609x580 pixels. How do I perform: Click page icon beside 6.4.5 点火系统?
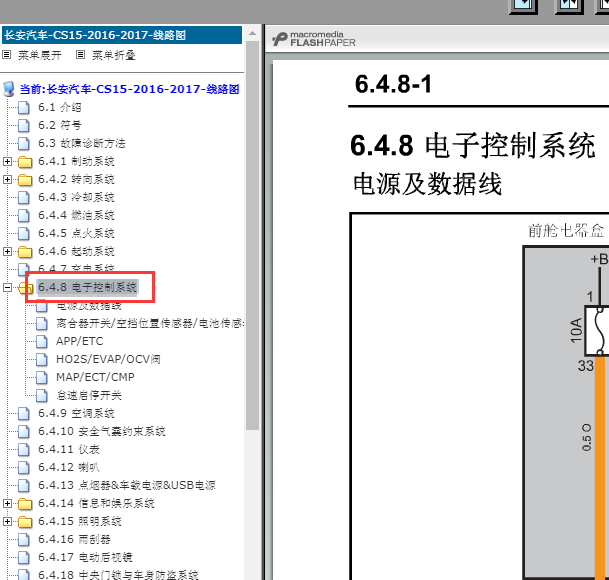click(24, 233)
